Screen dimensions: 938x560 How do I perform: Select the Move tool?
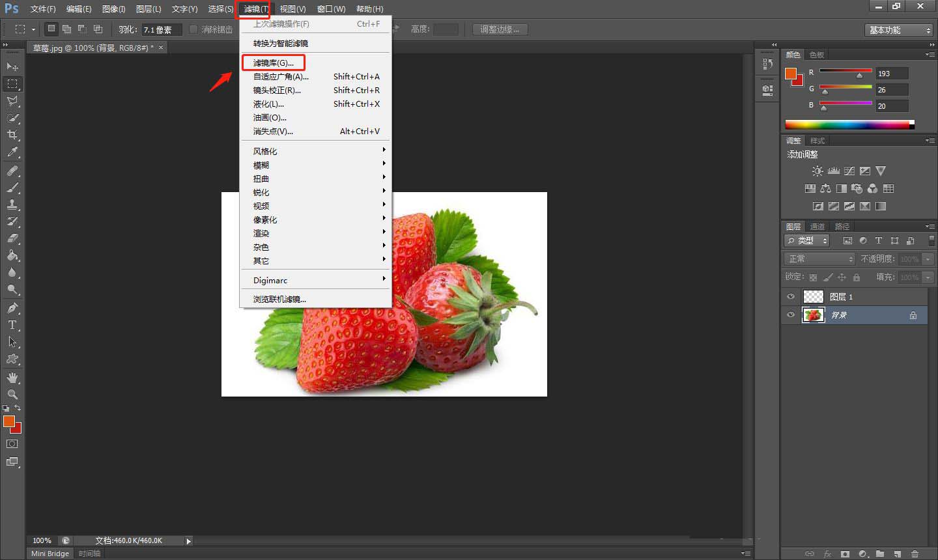pos(12,66)
